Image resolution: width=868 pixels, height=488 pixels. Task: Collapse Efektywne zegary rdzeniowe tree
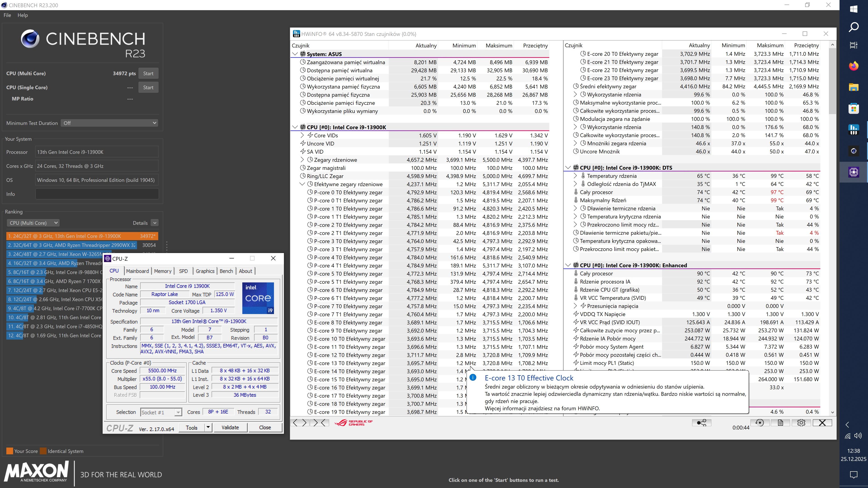302,184
